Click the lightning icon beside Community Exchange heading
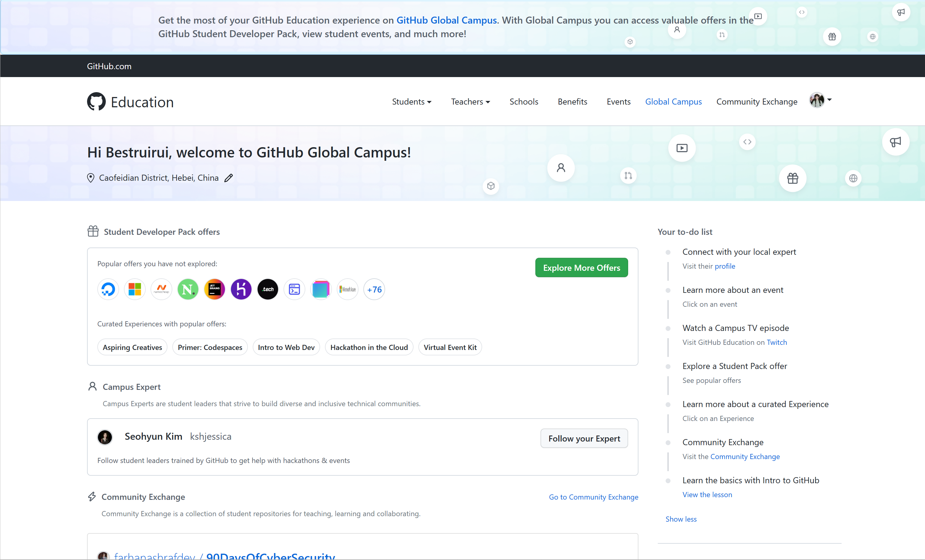 pos(92,496)
